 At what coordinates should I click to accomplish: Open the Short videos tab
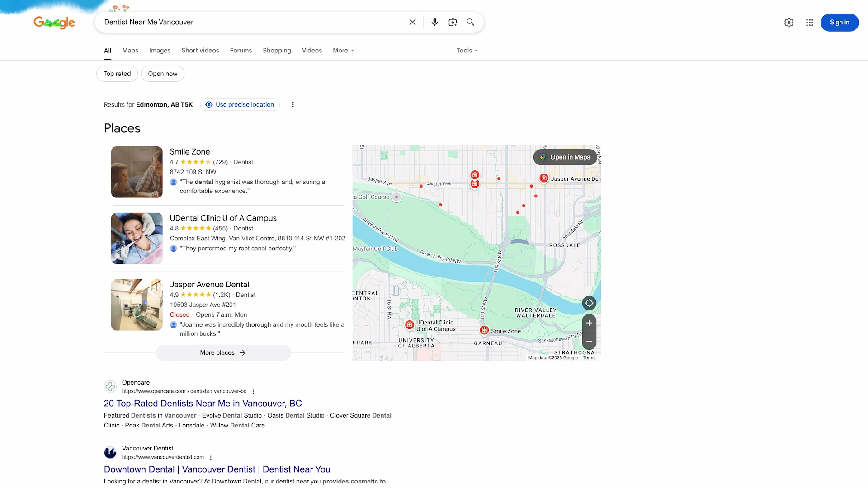[x=200, y=51]
